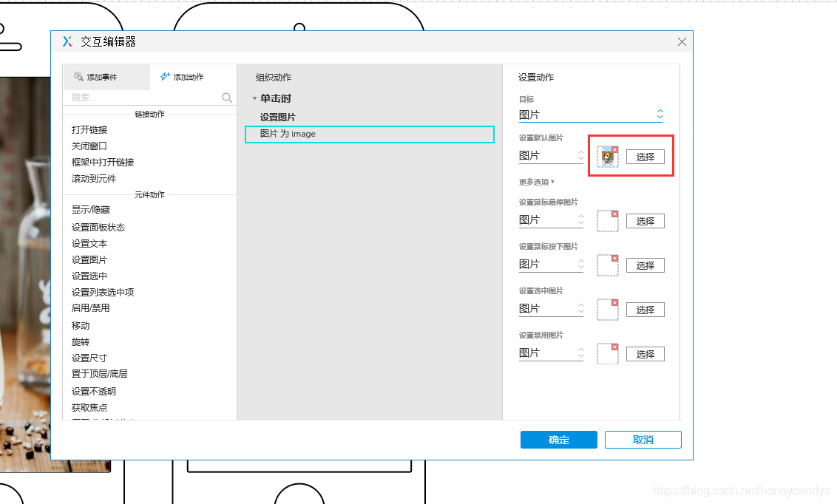Click the empty disabled image placeholder
This screenshot has width=837, height=504.
(607, 354)
